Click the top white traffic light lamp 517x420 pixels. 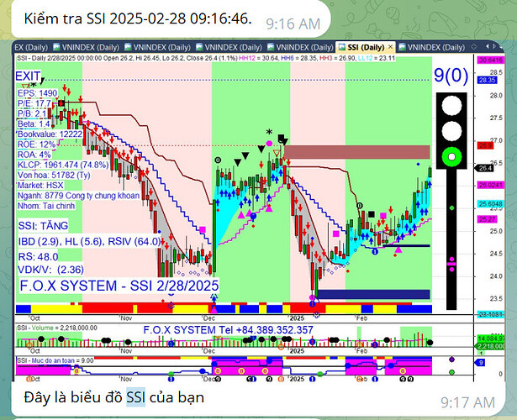coord(451,106)
